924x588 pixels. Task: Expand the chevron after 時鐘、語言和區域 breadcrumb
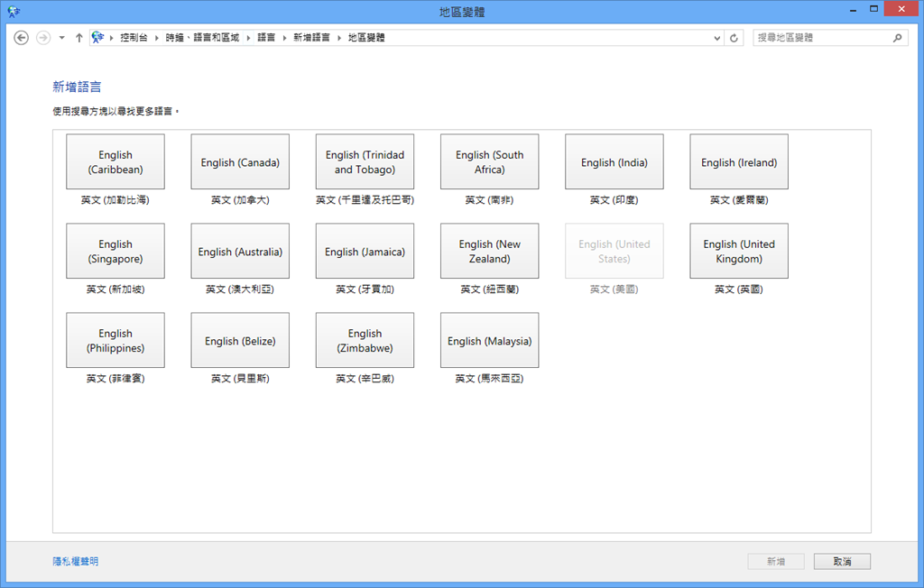[248, 38]
